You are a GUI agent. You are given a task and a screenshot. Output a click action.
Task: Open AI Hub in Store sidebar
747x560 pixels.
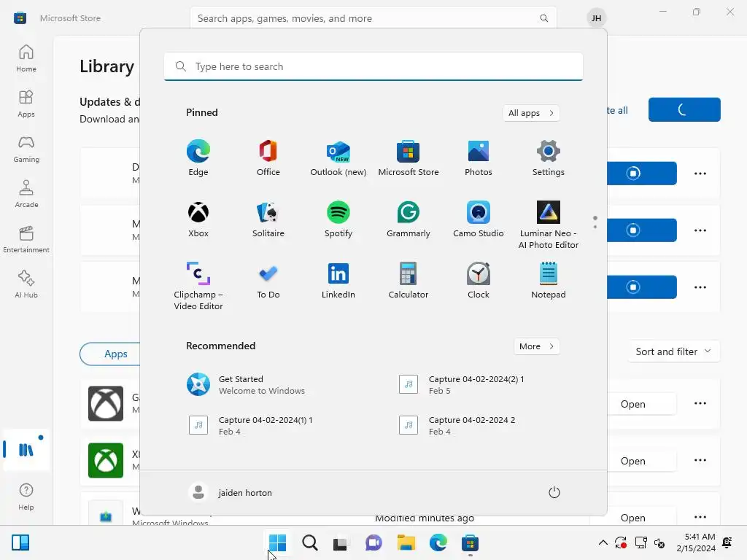(26, 284)
